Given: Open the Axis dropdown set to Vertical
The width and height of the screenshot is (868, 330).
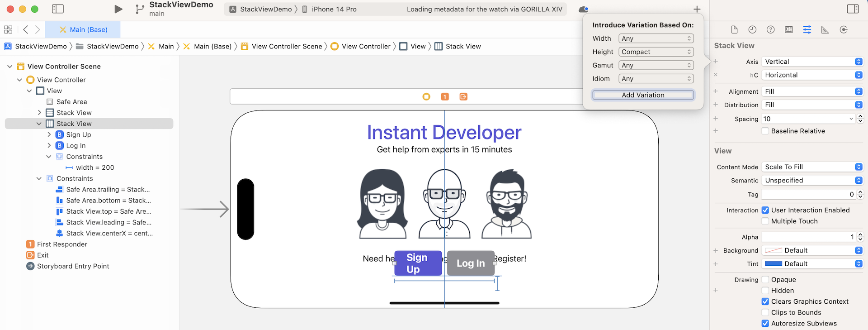Looking at the screenshot, I should coord(812,62).
